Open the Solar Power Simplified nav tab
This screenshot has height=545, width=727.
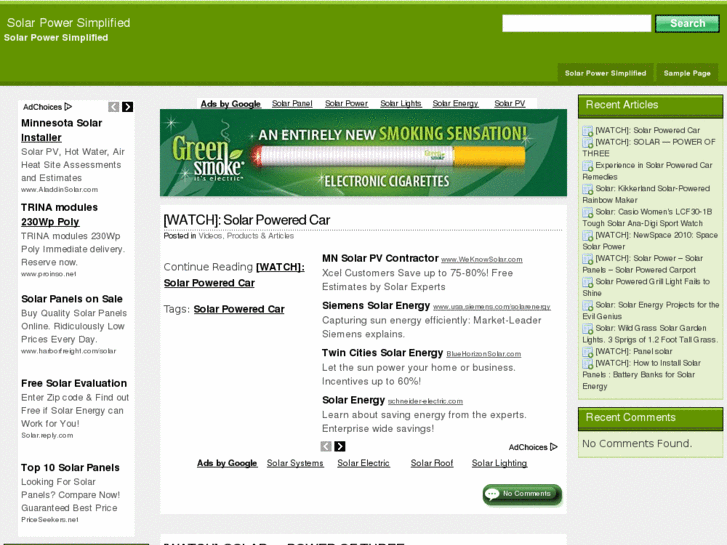click(605, 73)
